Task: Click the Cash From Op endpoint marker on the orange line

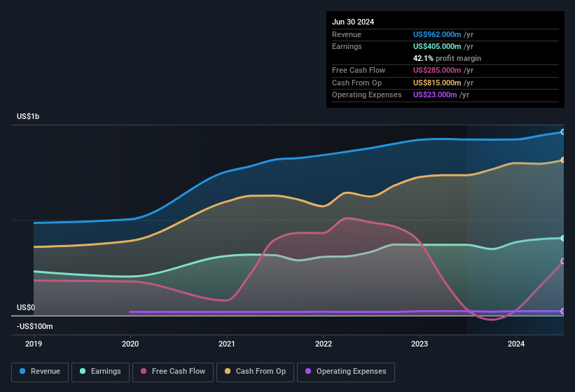Action: (x=563, y=160)
